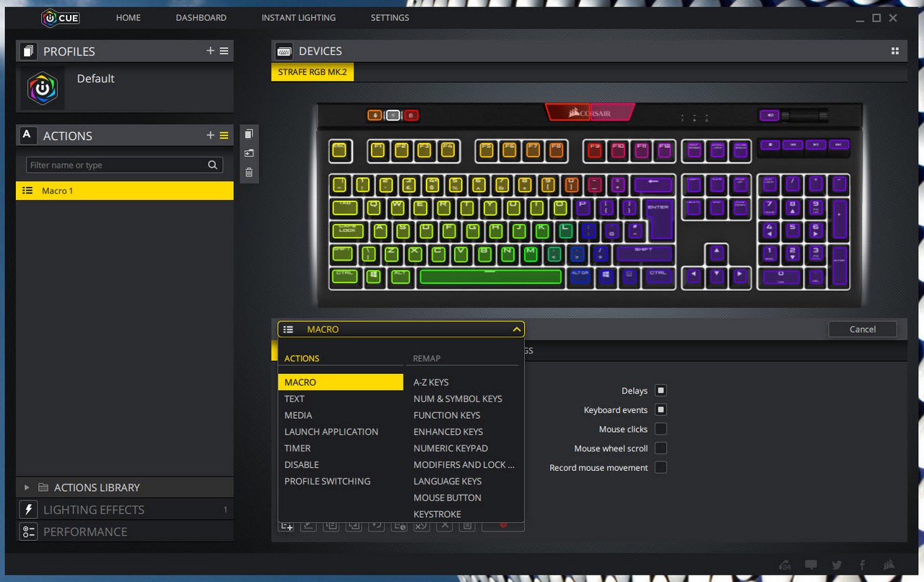The width and height of the screenshot is (924, 582).
Task: Choose LAUNCH APPLICATION action type
Action: 331,432
